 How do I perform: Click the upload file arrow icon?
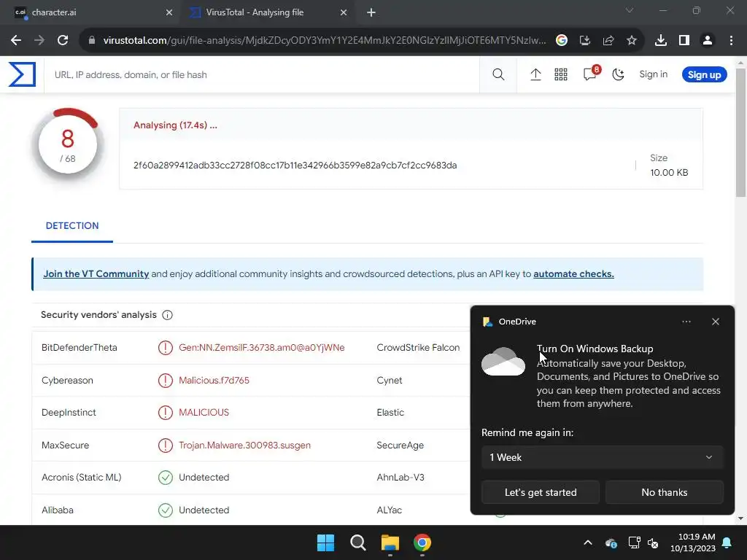[535, 74]
